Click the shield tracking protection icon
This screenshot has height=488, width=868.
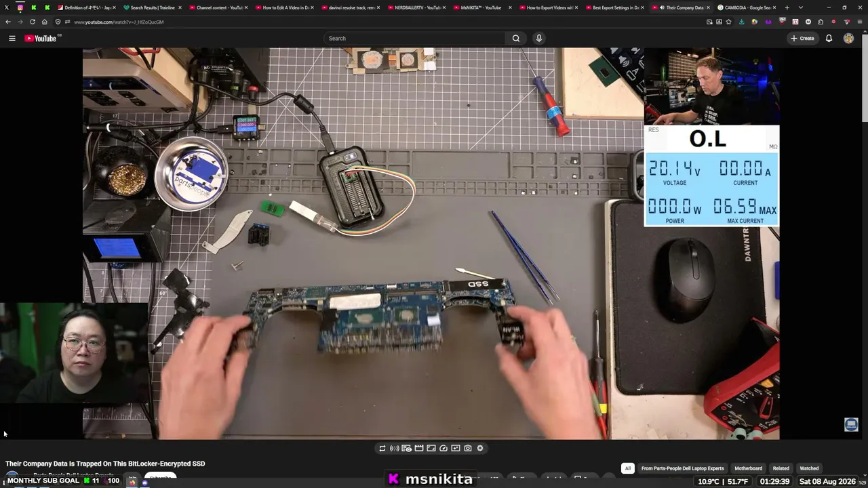pyautogui.click(x=58, y=22)
